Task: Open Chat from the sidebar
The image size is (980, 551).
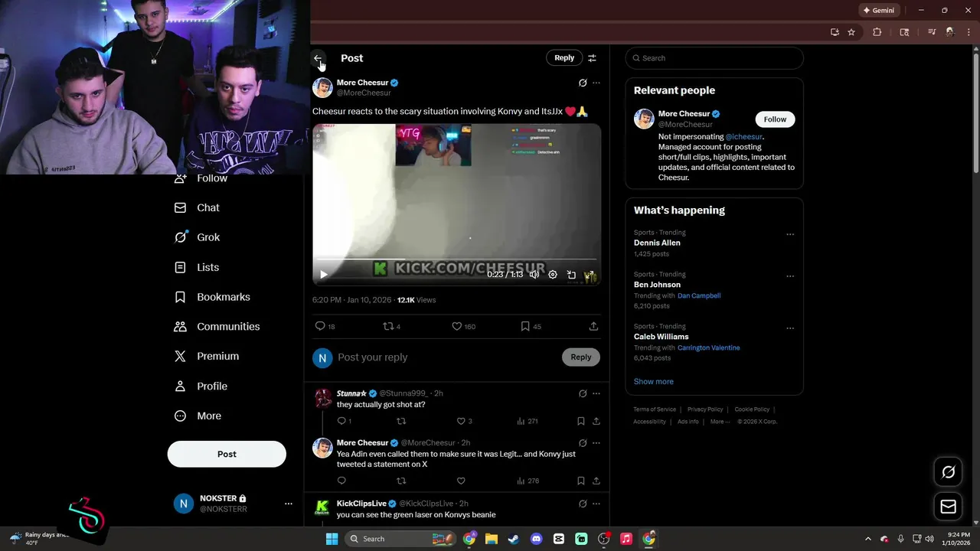Action: point(198,207)
